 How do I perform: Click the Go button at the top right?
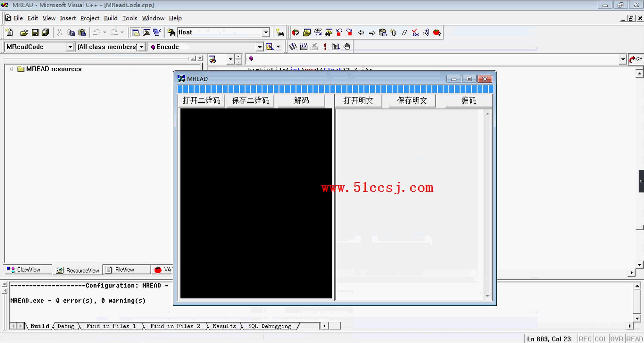click(x=636, y=59)
